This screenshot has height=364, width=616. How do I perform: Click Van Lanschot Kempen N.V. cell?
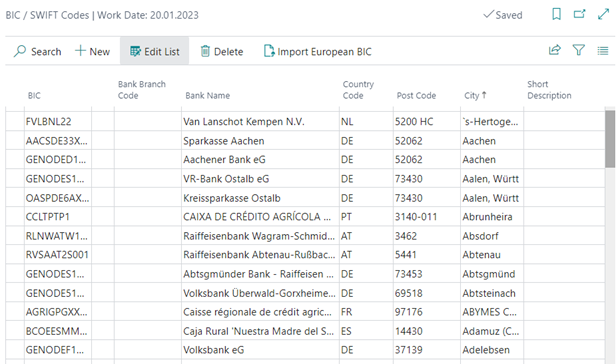260,121
